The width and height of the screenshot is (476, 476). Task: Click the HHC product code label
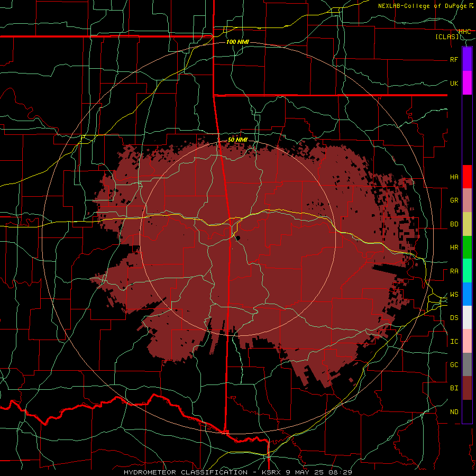click(x=465, y=32)
